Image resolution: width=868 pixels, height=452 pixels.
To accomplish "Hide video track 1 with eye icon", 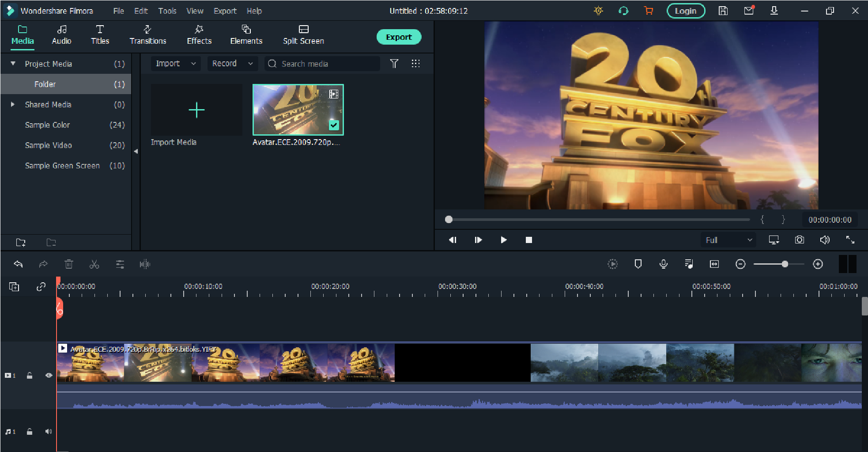I will [x=49, y=376].
